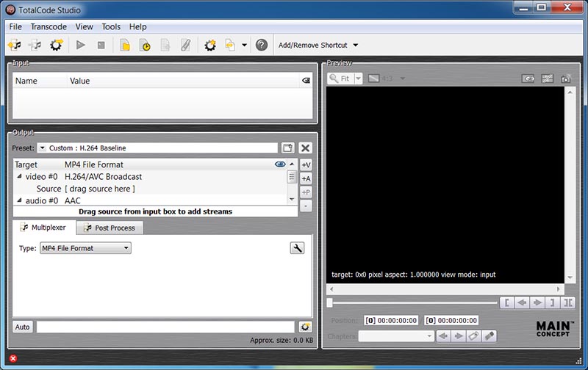Click the output list scroll down arrow

292,199
